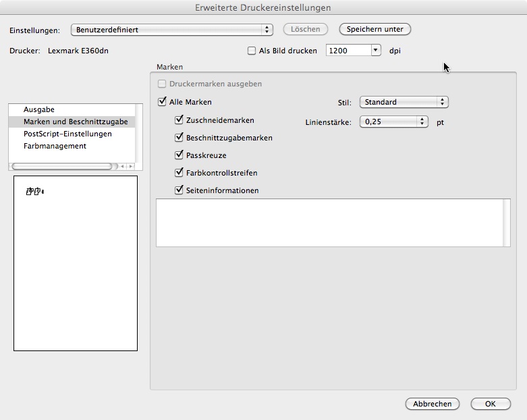Select Ausgabe in the category list
Screen dimensions: 527x420
(x=39, y=109)
